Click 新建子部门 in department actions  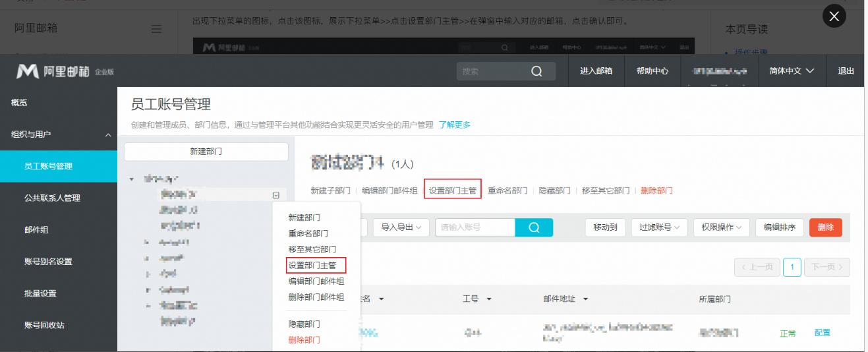(331, 191)
